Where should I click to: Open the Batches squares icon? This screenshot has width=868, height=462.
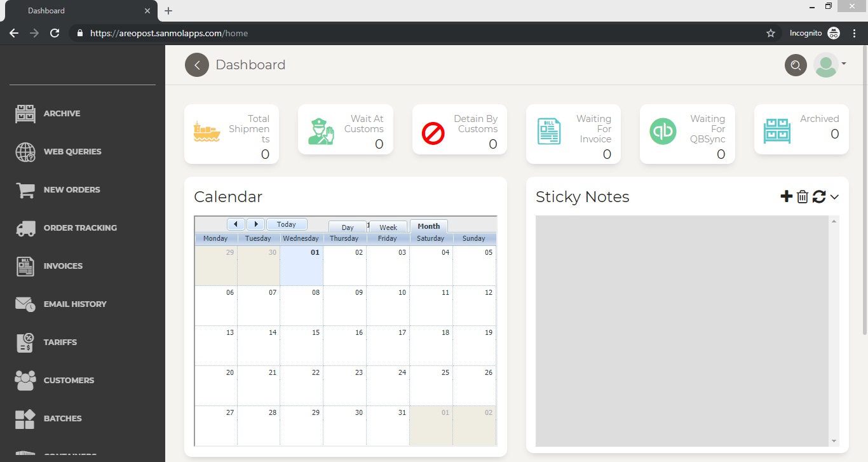point(25,419)
